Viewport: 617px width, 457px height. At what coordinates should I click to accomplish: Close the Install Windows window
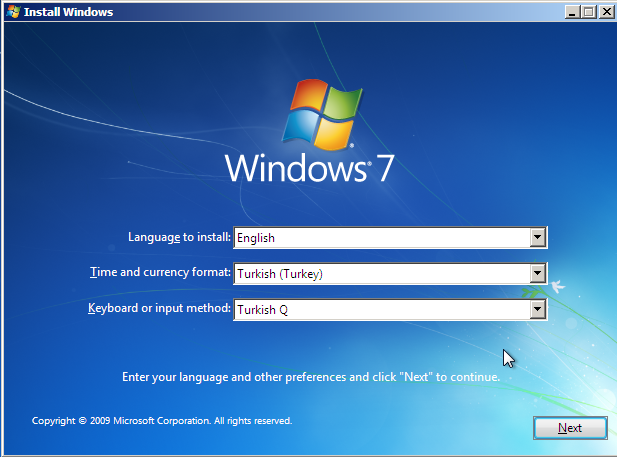tap(606, 12)
